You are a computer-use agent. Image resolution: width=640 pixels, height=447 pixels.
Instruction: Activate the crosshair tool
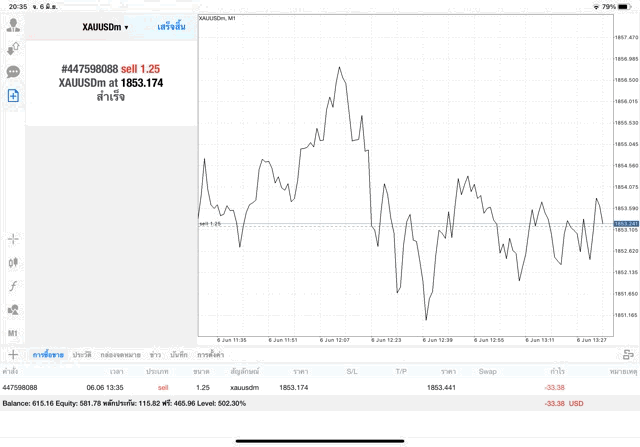tap(13, 239)
